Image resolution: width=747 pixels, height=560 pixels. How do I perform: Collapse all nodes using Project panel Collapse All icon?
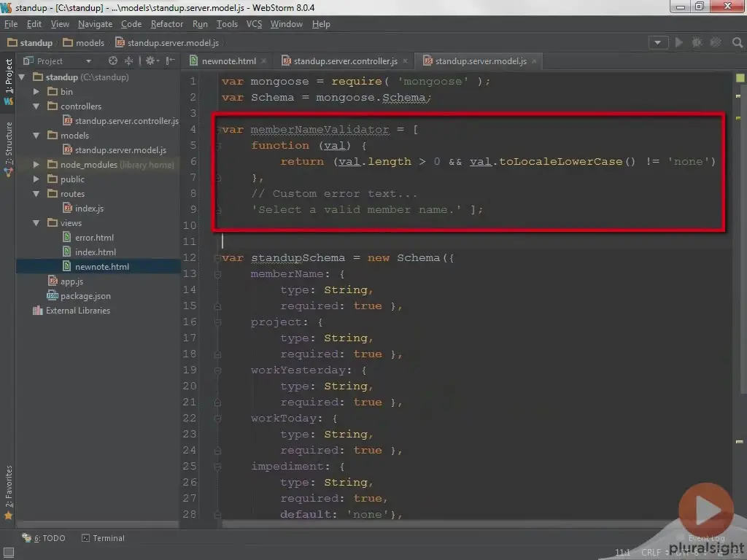coord(128,61)
